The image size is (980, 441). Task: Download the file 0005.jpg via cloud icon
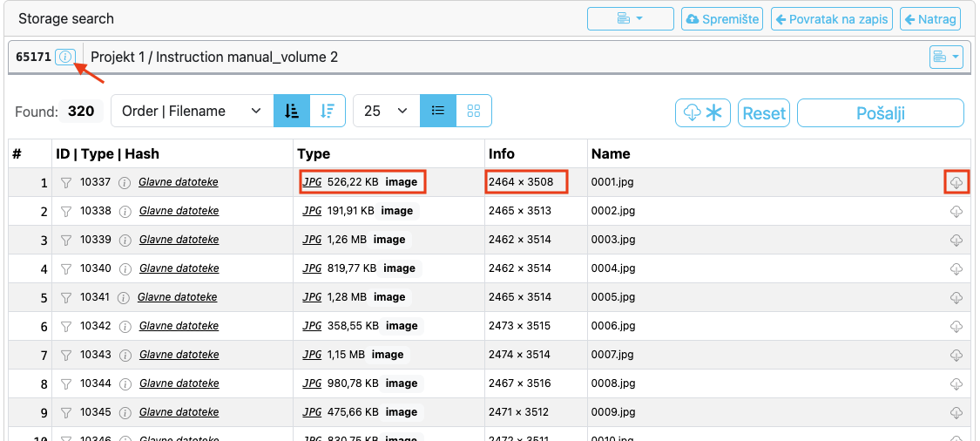(956, 298)
